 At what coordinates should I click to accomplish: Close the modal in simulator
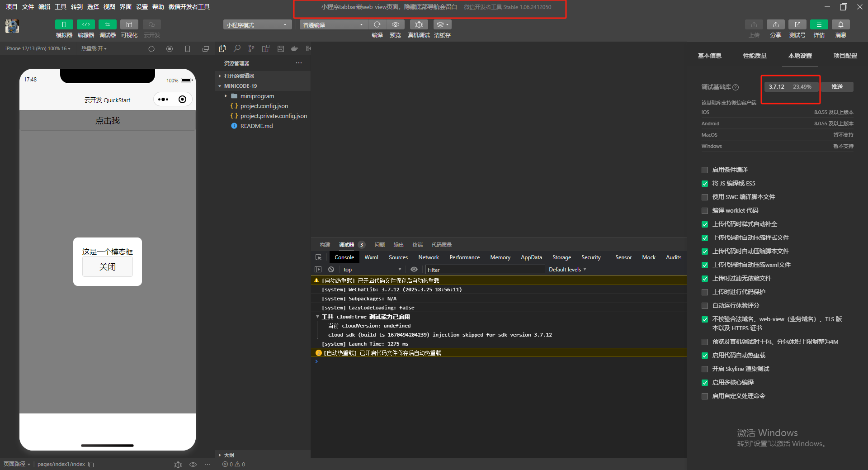[x=107, y=267]
